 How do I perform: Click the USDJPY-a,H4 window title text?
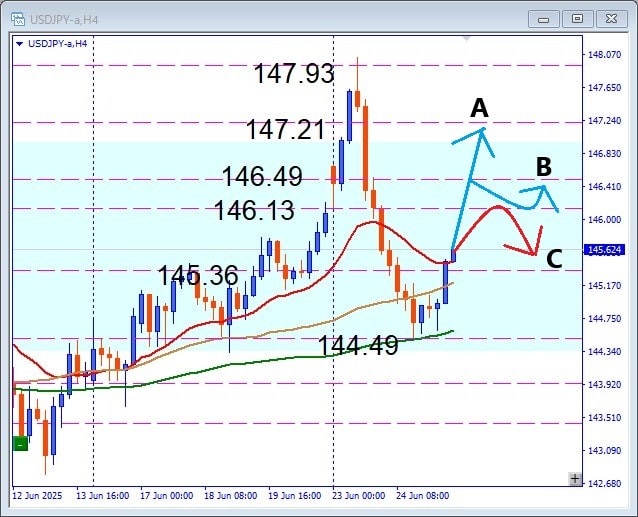pos(64,20)
